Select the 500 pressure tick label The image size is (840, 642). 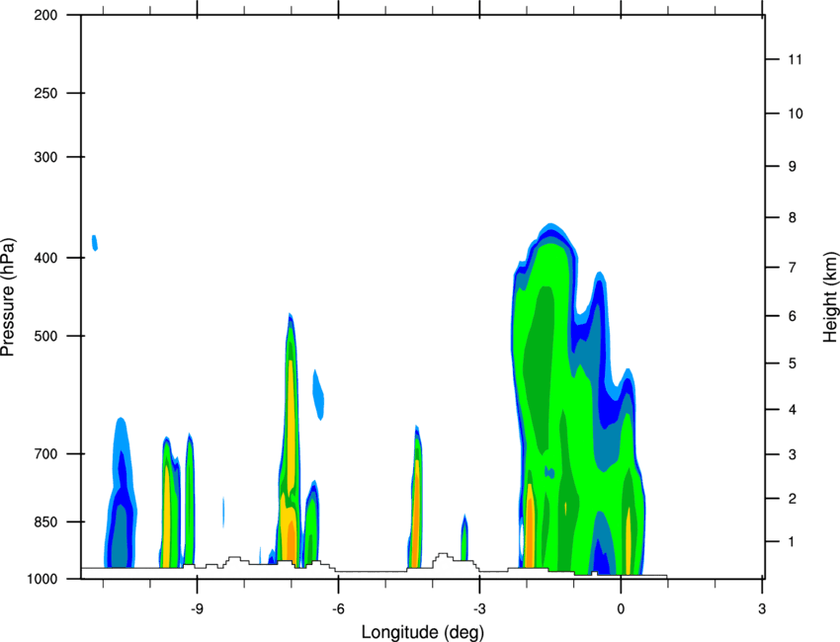pos(45,336)
